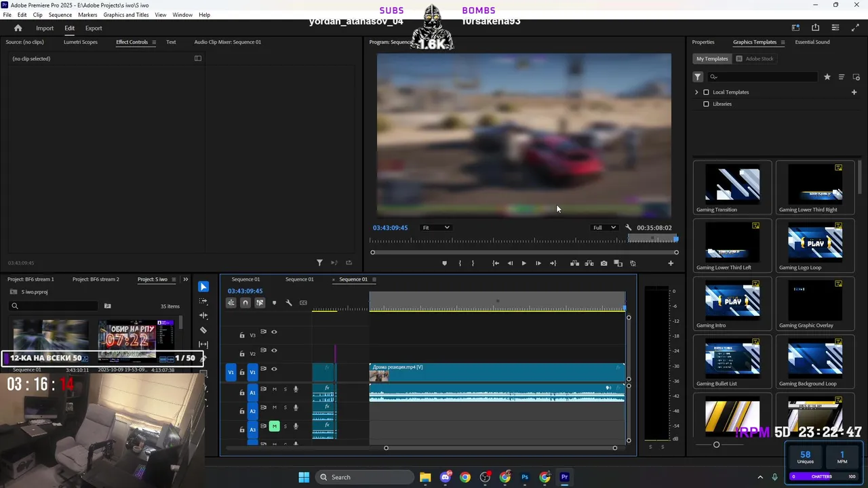
Task: Open the Sequence menu
Action: tap(60, 15)
